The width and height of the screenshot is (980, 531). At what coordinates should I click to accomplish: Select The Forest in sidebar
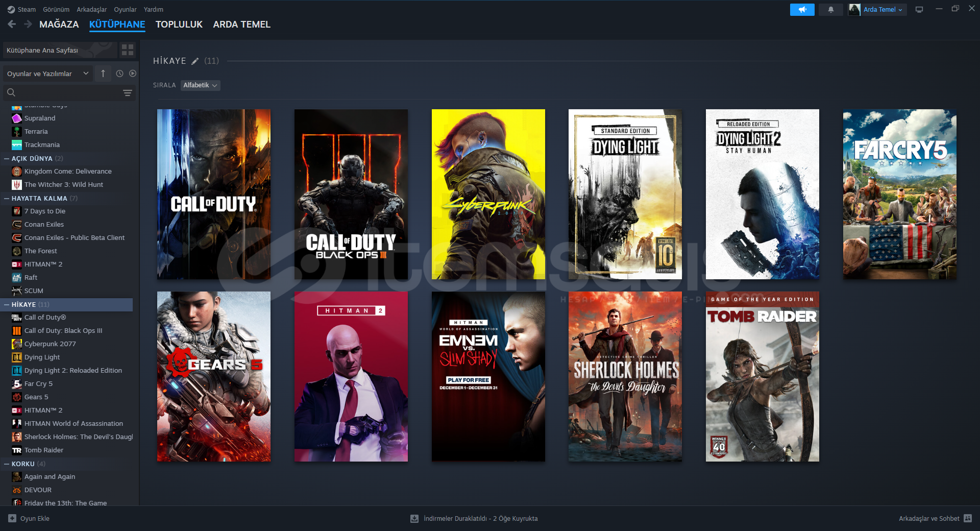tap(41, 251)
